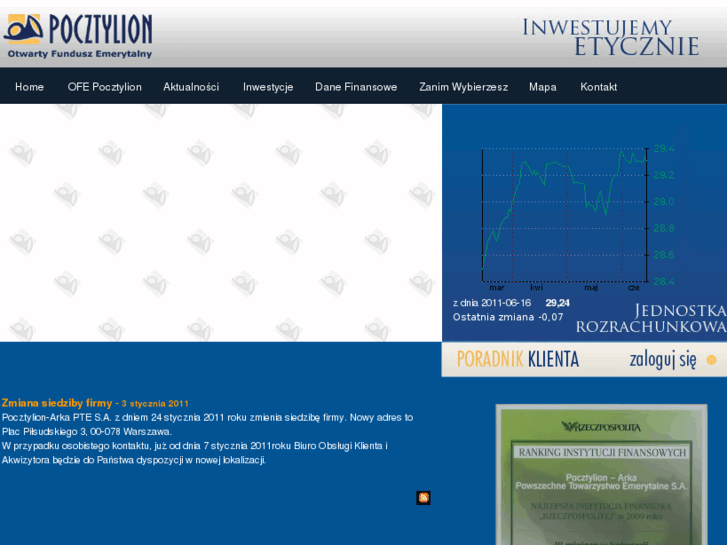Open the Kontakt page

599,87
